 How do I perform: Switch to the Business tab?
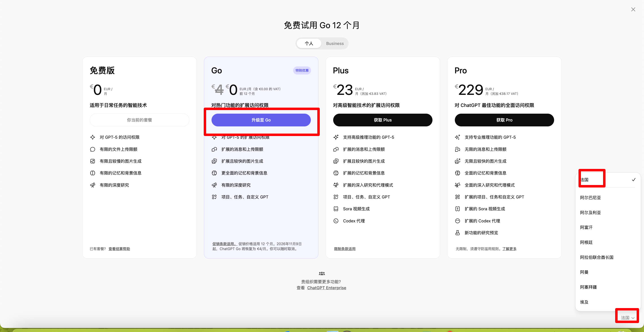point(335,44)
